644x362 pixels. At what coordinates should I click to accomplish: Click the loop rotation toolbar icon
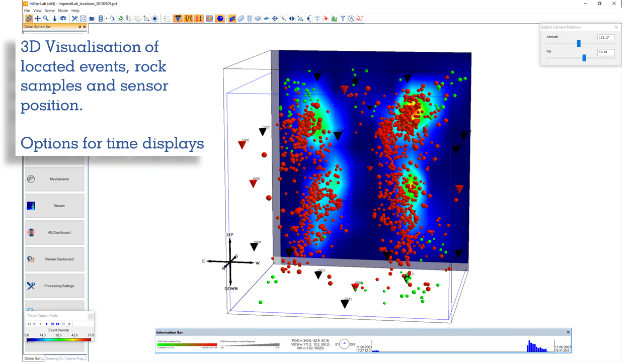coord(63,19)
